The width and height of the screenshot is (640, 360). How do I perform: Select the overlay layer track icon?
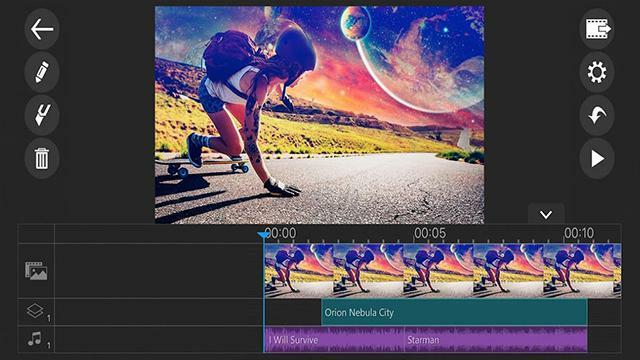click(x=36, y=311)
